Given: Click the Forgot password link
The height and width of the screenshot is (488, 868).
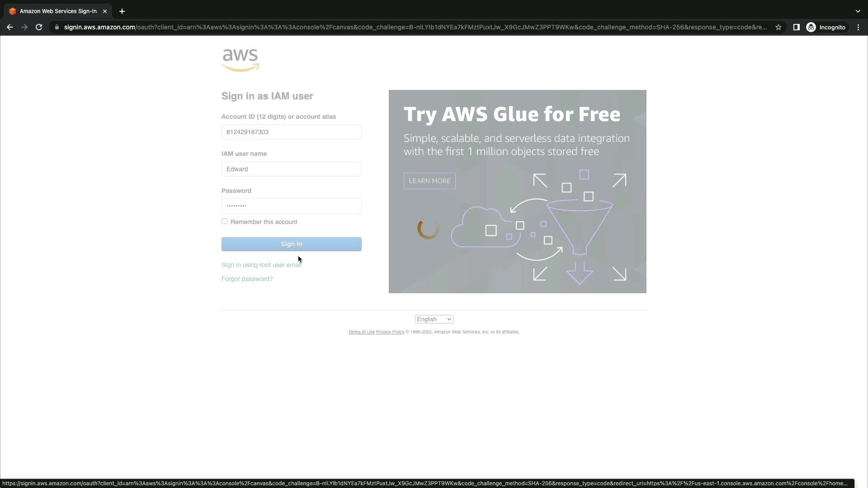Looking at the screenshot, I should pyautogui.click(x=247, y=279).
